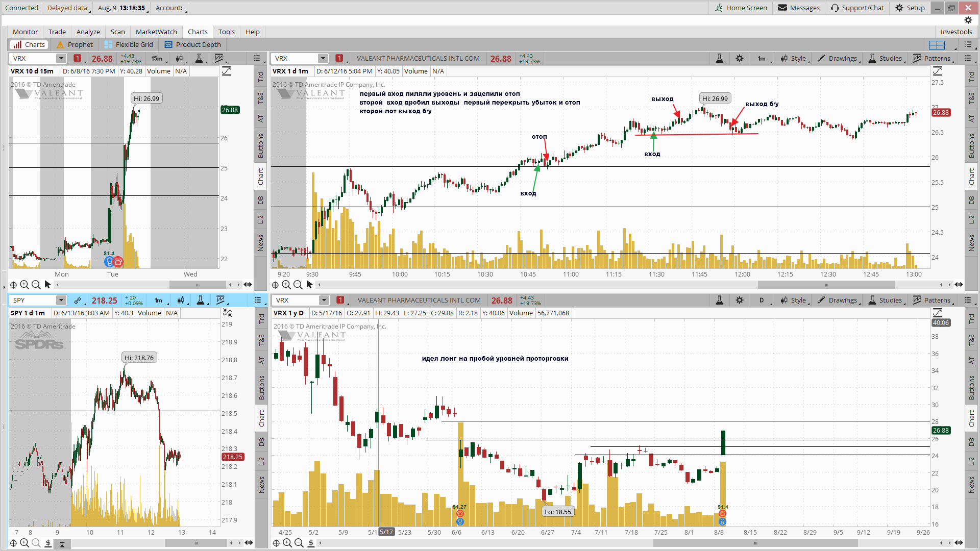
Task: Expand symbol dropdown in bottom-right VRX chart
Action: point(324,300)
